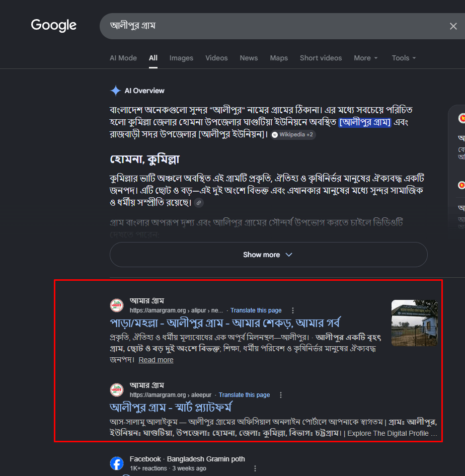The image size is (465, 476).
Task: Click আমার গ্রাম favicon of aleepur result
Action: (117, 390)
